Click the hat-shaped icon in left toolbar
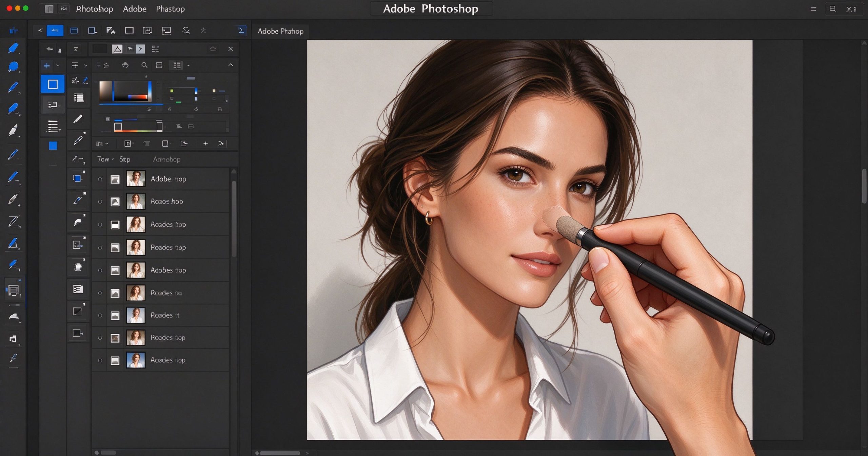The height and width of the screenshot is (456, 868). [14, 317]
